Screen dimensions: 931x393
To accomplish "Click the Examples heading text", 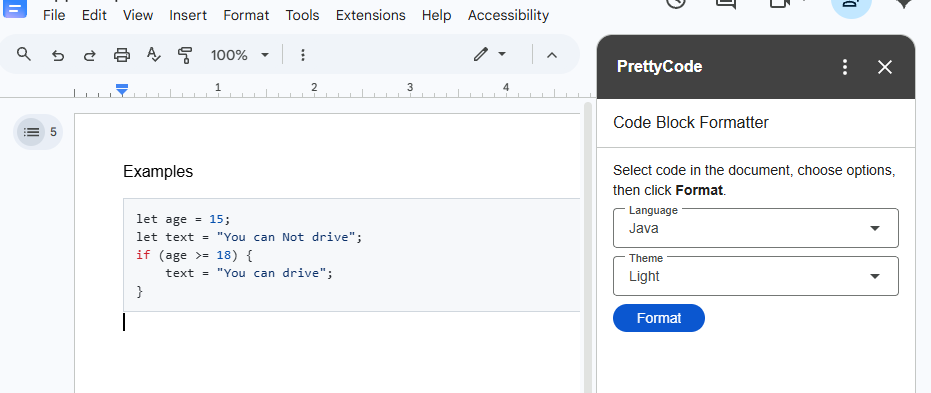I will pos(158,172).
